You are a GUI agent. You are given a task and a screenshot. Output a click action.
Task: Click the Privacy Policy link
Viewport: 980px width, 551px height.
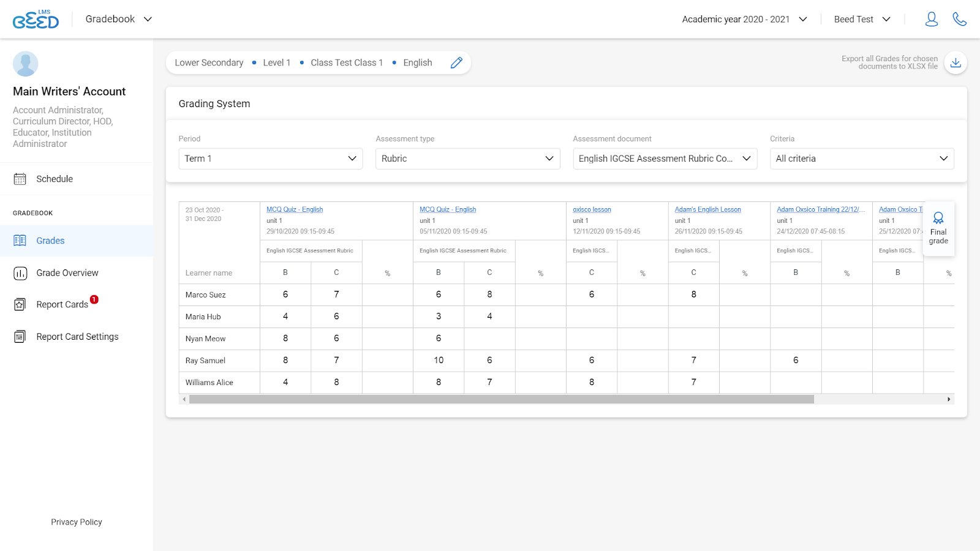click(x=77, y=522)
